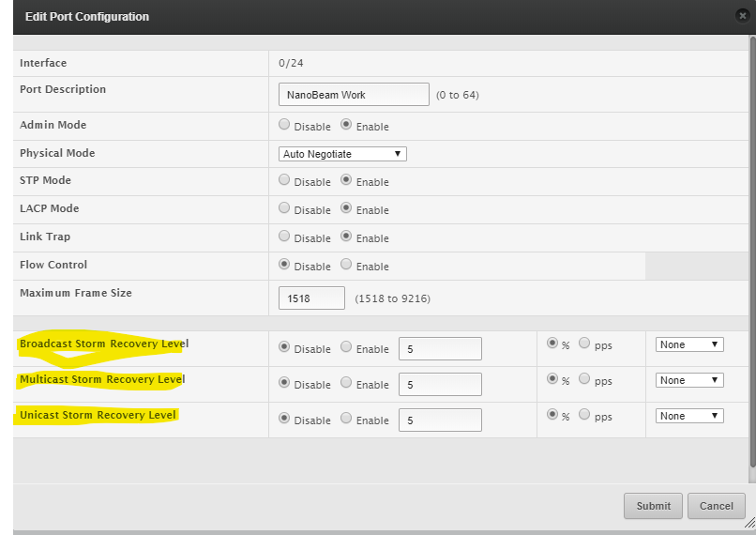756x535 pixels.
Task: Open Multicast Storm action None dropdown
Action: (x=689, y=380)
